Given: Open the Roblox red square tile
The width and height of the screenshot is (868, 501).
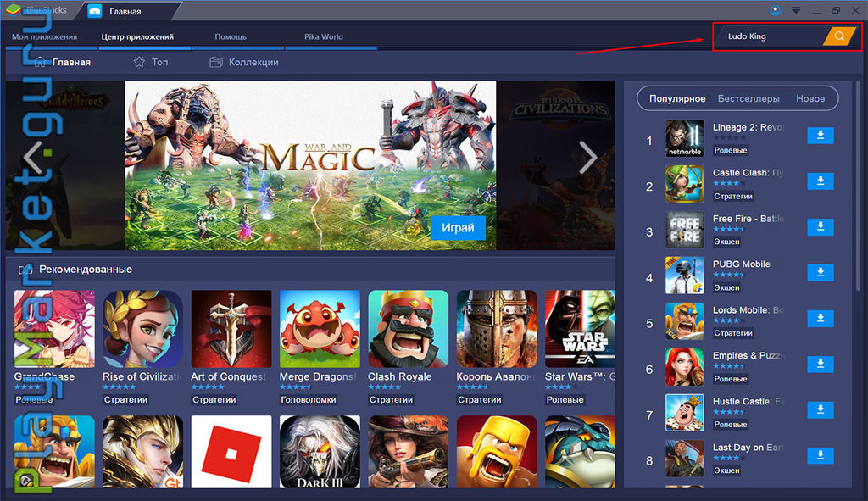Looking at the screenshot, I should pos(231,452).
